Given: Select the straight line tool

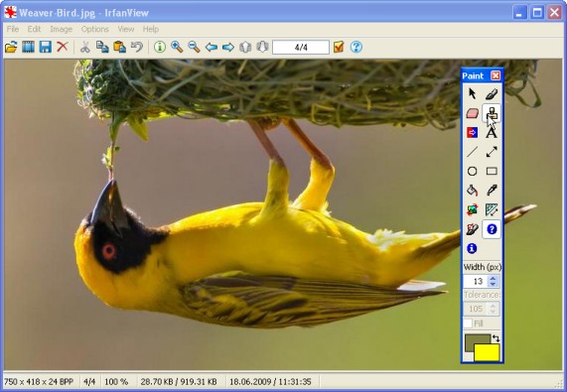Looking at the screenshot, I should pos(472,152).
